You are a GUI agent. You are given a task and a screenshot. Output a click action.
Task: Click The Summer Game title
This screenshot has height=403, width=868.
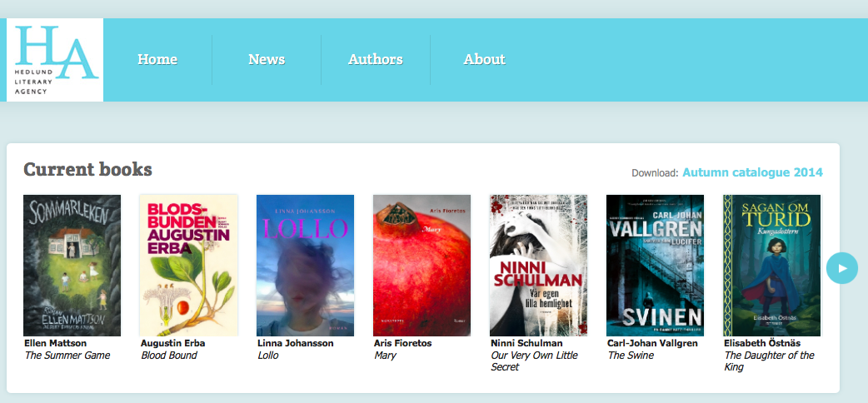[67, 356]
